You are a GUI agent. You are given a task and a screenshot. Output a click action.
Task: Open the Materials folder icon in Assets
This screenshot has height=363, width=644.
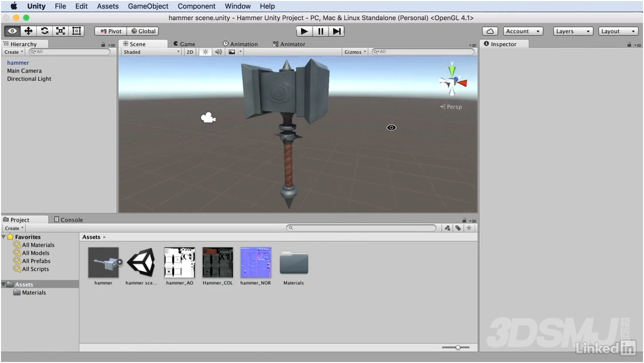[x=294, y=263]
